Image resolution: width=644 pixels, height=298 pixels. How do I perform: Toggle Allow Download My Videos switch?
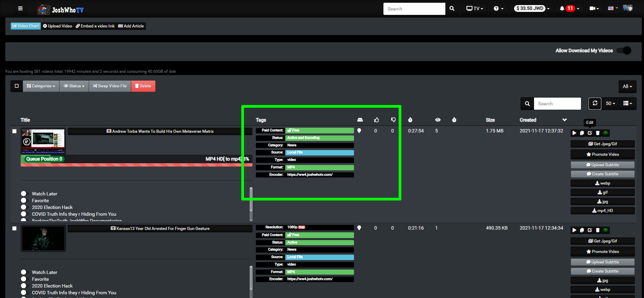coord(624,50)
